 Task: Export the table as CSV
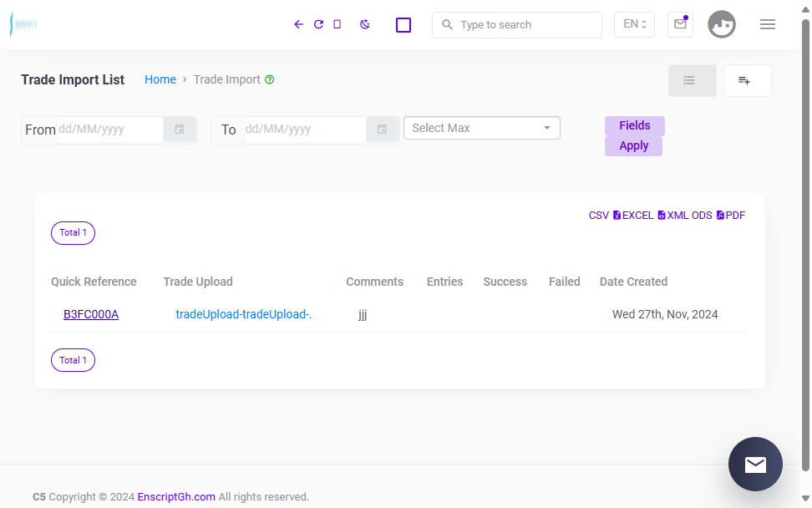599,216
